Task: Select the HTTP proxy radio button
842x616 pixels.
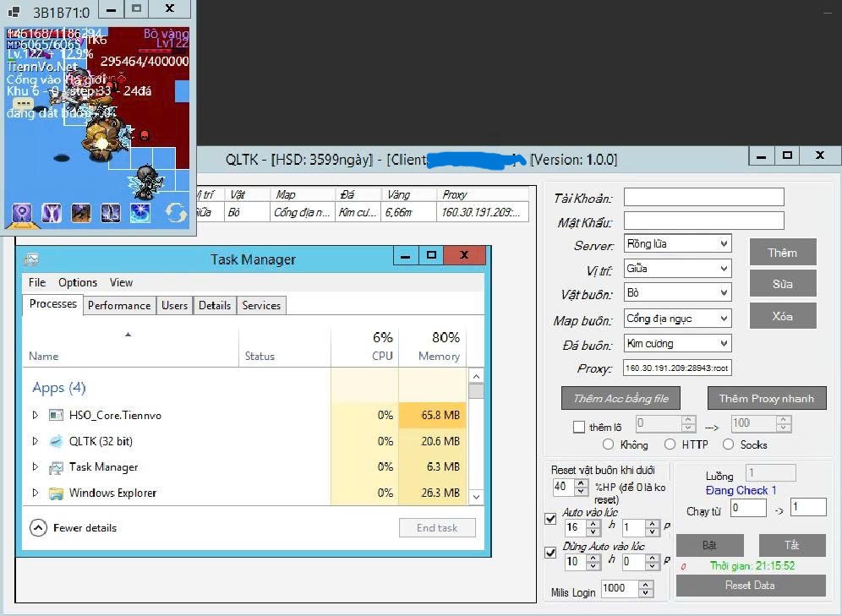Action: pyautogui.click(x=670, y=444)
